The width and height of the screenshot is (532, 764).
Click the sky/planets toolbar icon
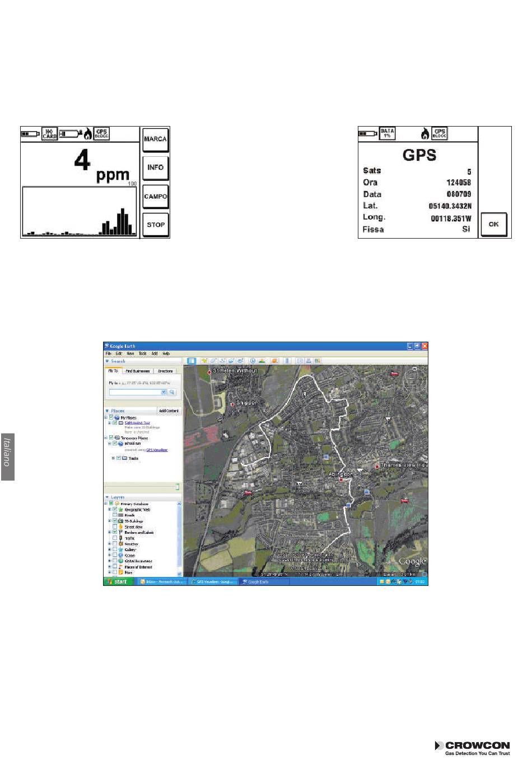coord(275,361)
